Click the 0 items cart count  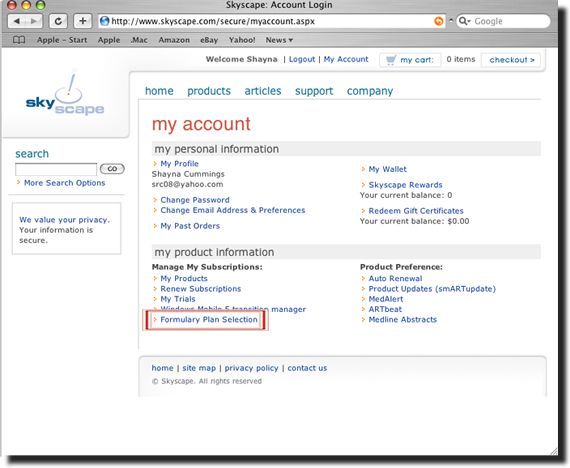coord(461,59)
